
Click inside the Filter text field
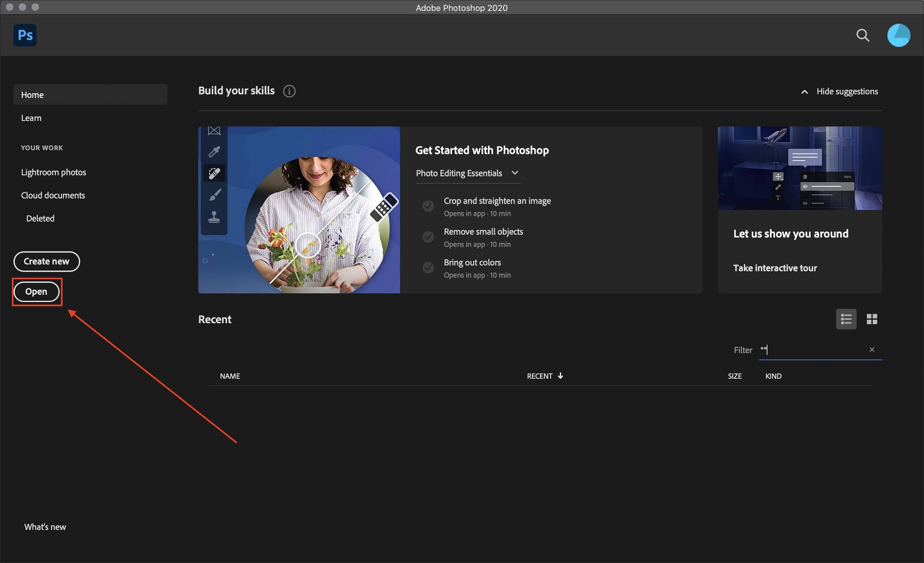pyautogui.click(x=812, y=350)
